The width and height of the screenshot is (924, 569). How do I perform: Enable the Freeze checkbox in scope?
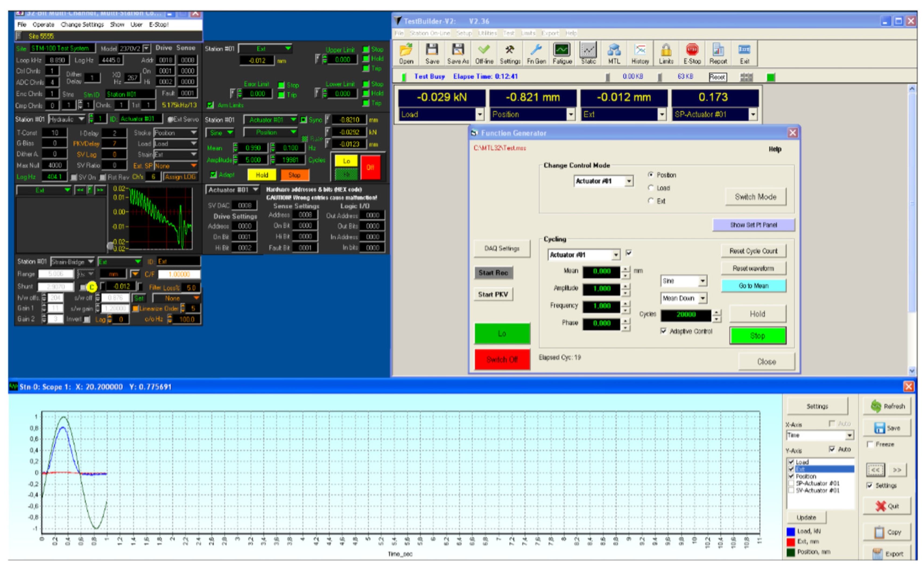tap(870, 444)
